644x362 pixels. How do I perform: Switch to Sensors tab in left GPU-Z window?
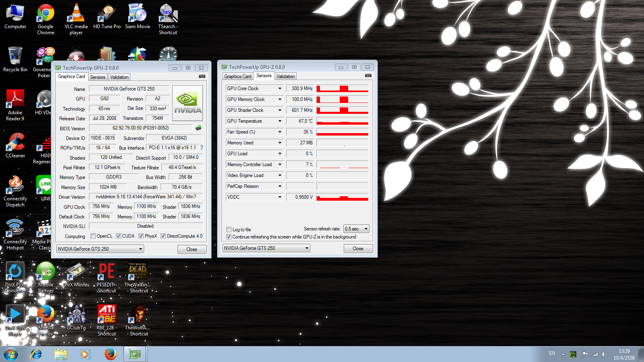[98, 77]
